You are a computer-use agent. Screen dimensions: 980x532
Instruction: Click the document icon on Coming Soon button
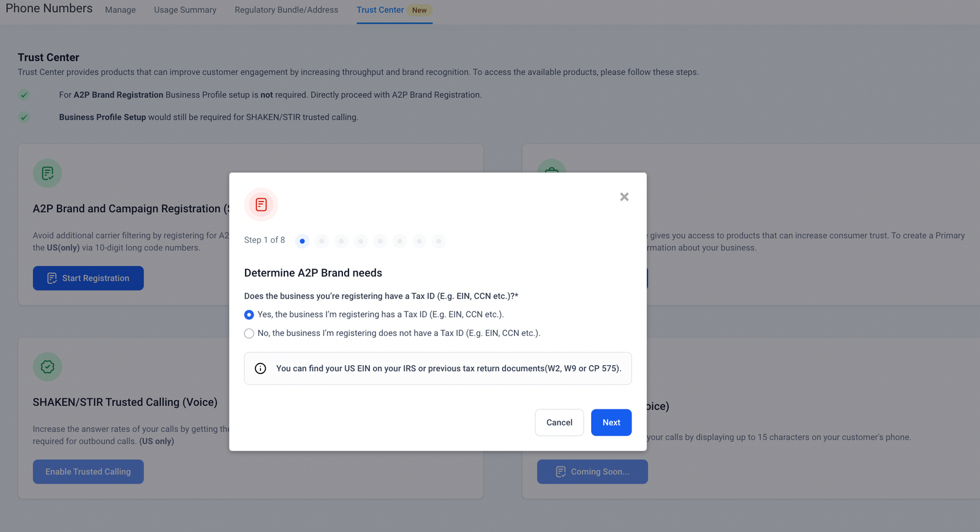560,472
